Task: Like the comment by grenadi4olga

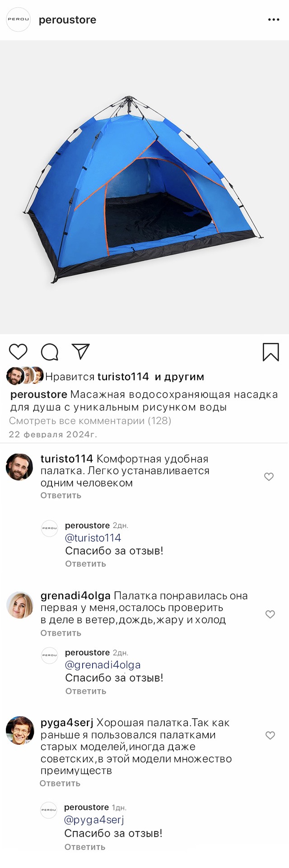Action: pos(270,614)
